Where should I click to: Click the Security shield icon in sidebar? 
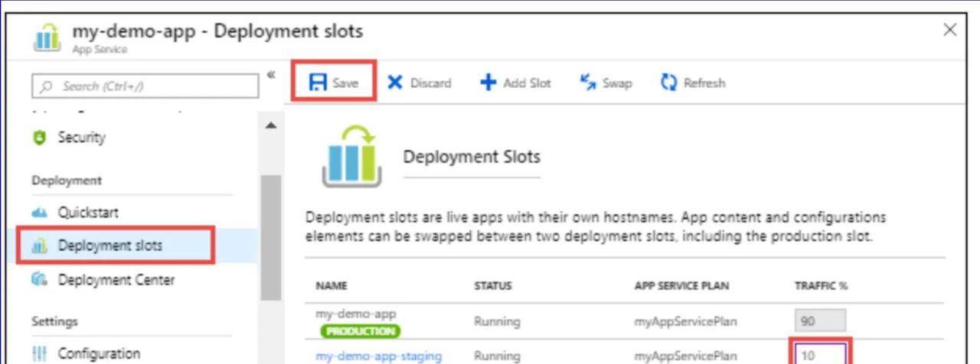41,138
